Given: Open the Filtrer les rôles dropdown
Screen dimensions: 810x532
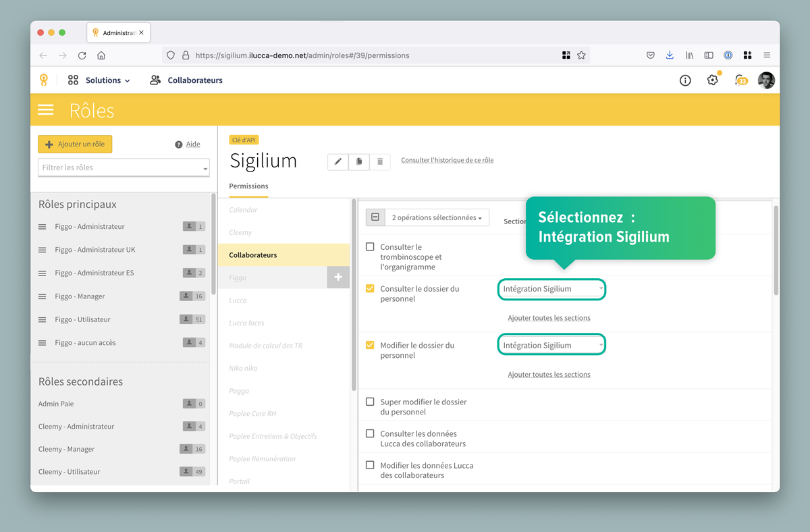Looking at the screenshot, I should pyautogui.click(x=124, y=167).
